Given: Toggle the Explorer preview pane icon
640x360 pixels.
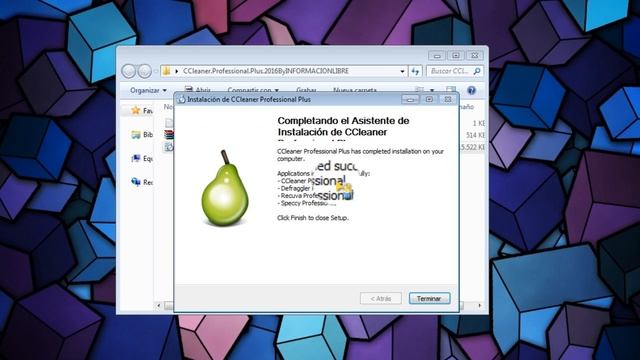Looking at the screenshot, I should pyautogui.click(x=451, y=90).
